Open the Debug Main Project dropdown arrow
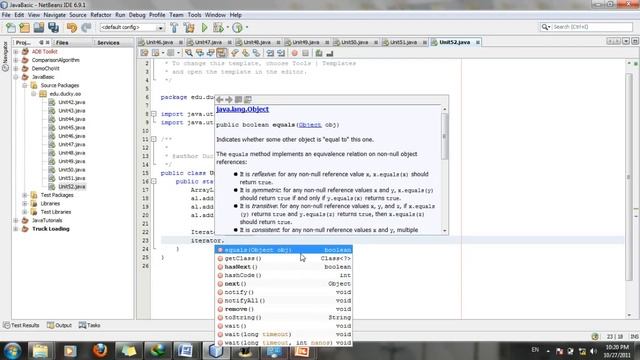This screenshot has width=640, height=360. (x=227, y=27)
